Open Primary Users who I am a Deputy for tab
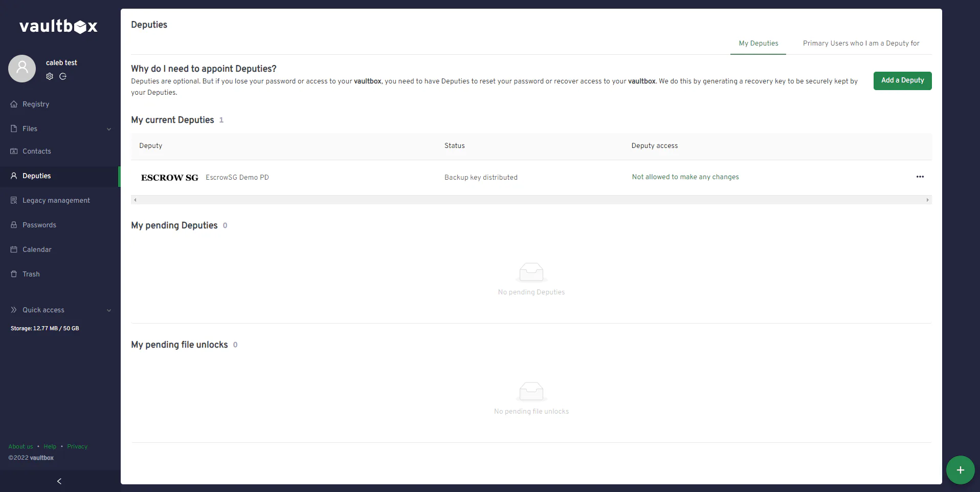Image resolution: width=980 pixels, height=492 pixels. pyautogui.click(x=861, y=44)
